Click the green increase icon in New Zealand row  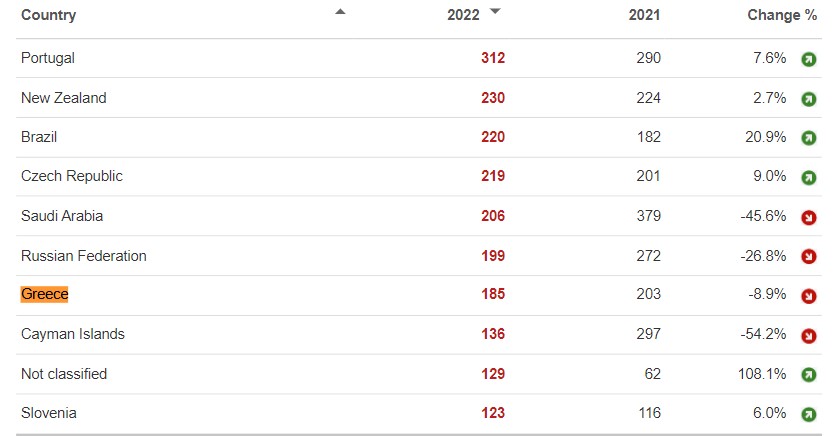809,99
